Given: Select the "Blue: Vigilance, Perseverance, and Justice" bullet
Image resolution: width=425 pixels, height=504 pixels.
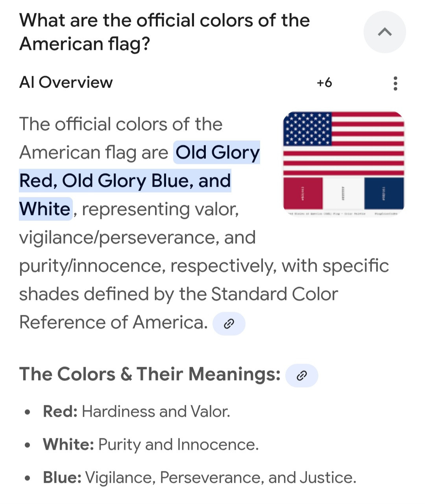Looking at the screenshot, I should coord(199,478).
